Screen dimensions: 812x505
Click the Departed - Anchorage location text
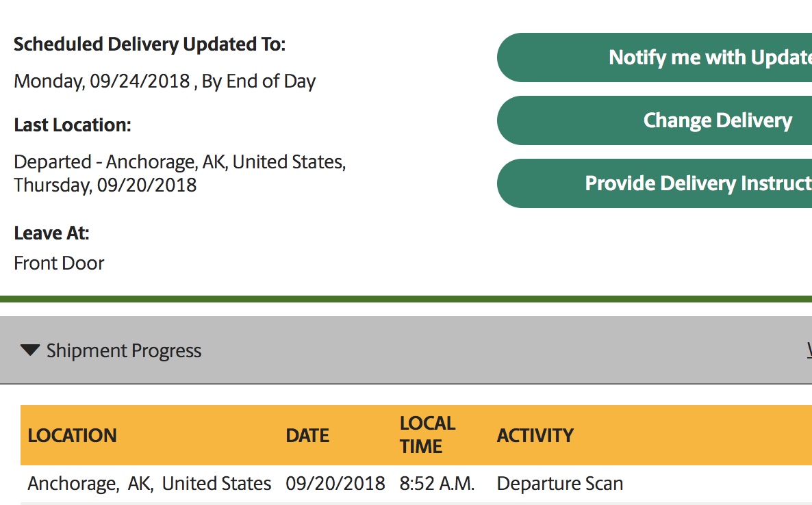click(179, 163)
